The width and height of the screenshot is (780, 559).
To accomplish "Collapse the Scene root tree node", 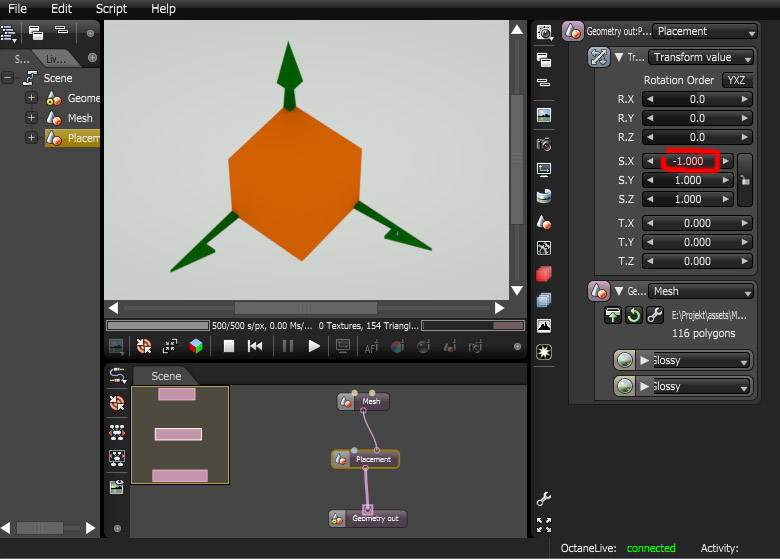I will (x=8, y=78).
